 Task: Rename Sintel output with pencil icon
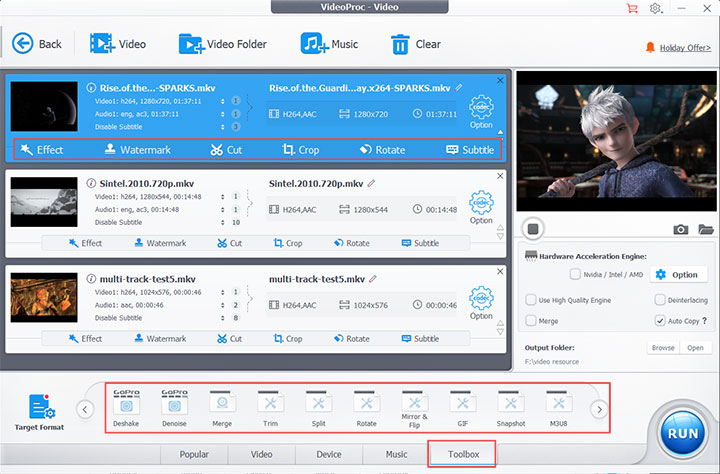371,183
